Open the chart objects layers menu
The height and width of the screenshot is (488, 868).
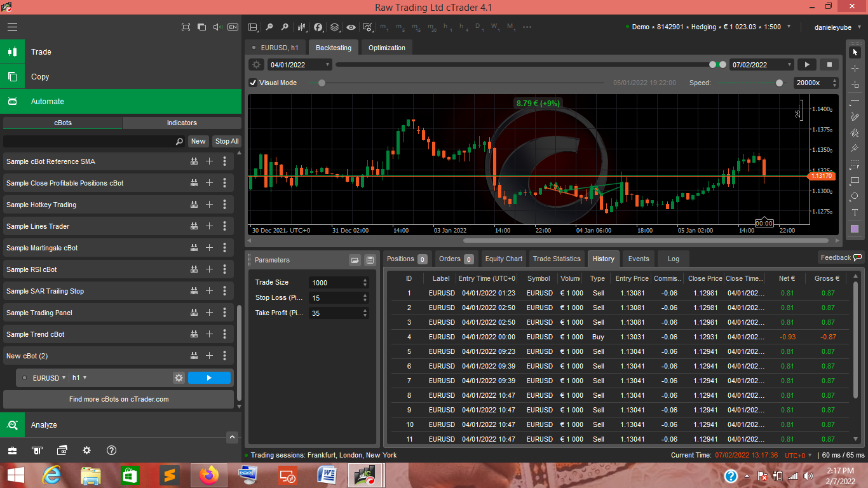(x=335, y=27)
